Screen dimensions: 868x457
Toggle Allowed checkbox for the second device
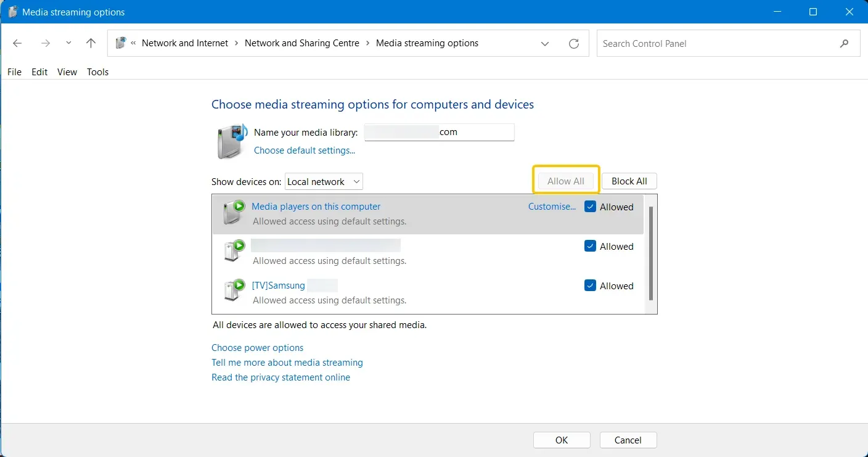pos(590,247)
